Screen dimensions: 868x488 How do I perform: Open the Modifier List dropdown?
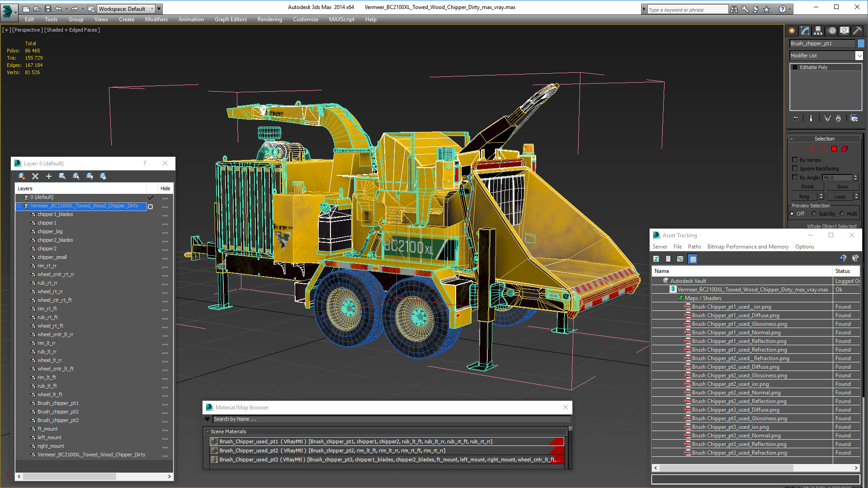tap(859, 56)
